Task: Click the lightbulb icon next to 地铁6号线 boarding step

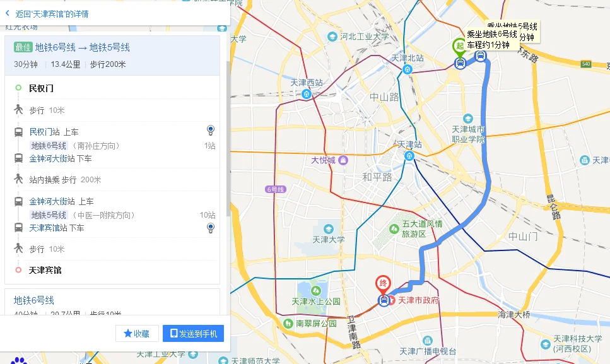Action: click(x=210, y=131)
